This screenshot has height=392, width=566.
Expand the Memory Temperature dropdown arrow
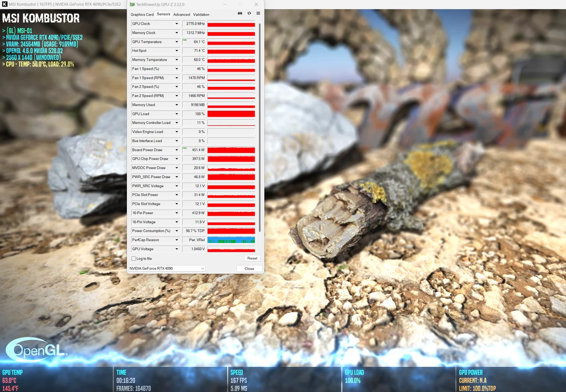pos(177,60)
